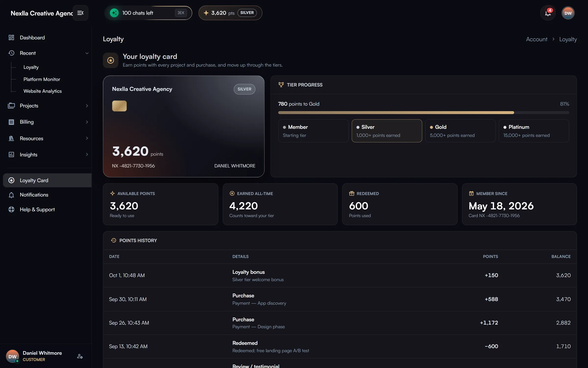Click the gift icon on the Redeemed card
588x368 pixels.
(352, 193)
